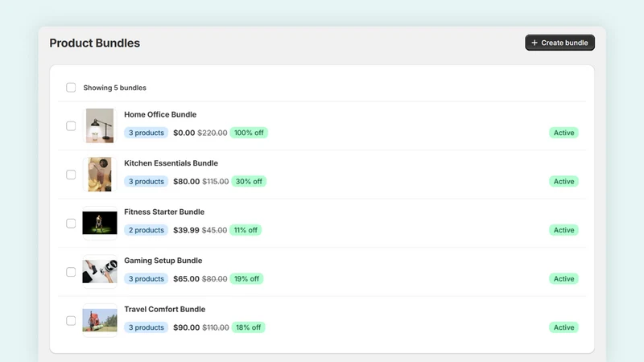Image resolution: width=644 pixels, height=362 pixels.
Task: Click the Active status of Home Office Bundle
Action: 563,133
